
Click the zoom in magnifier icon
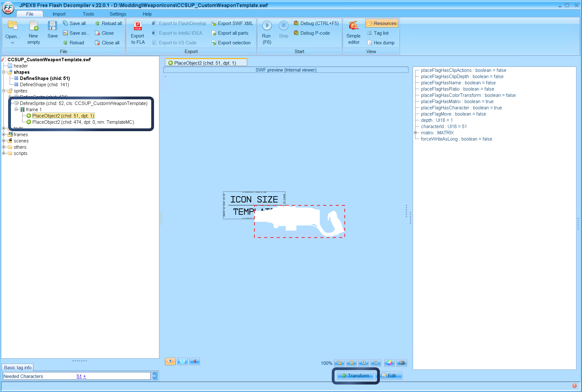coord(339,363)
